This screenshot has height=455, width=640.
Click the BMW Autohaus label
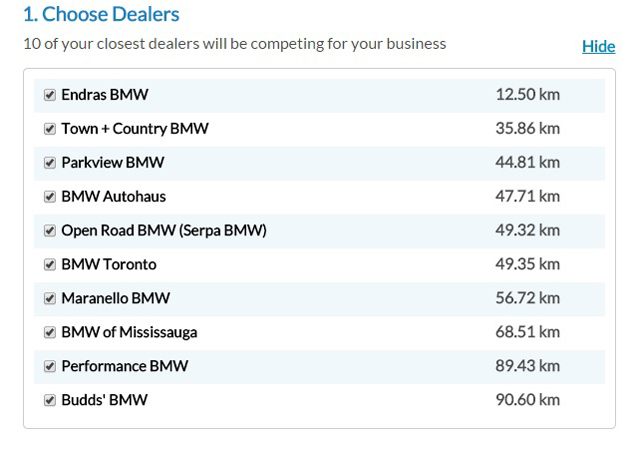pyautogui.click(x=113, y=196)
